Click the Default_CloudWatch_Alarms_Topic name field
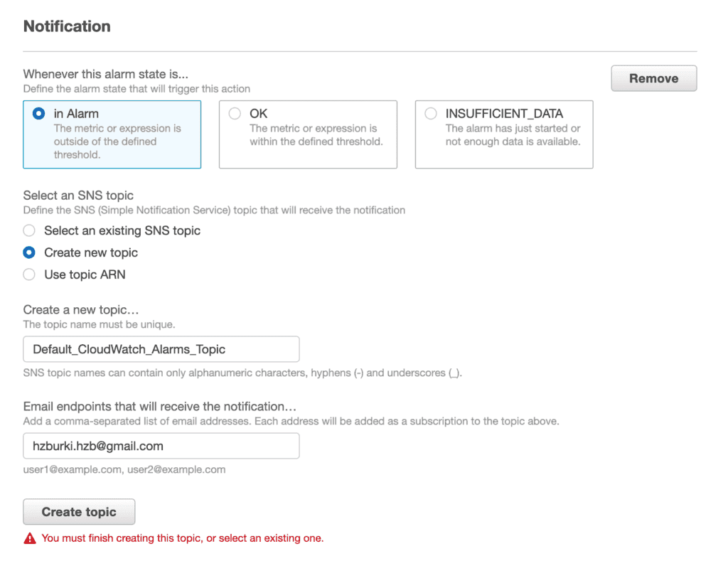 pyautogui.click(x=161, y=349)
